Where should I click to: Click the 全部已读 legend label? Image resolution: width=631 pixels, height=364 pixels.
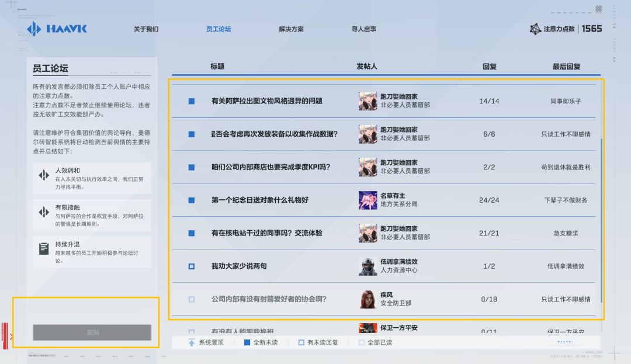click(x=380, y=343)
